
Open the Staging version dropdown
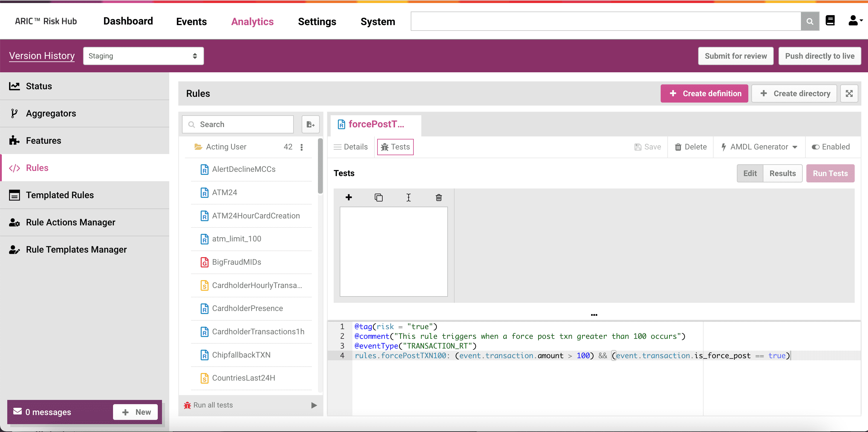click(143, 56)
